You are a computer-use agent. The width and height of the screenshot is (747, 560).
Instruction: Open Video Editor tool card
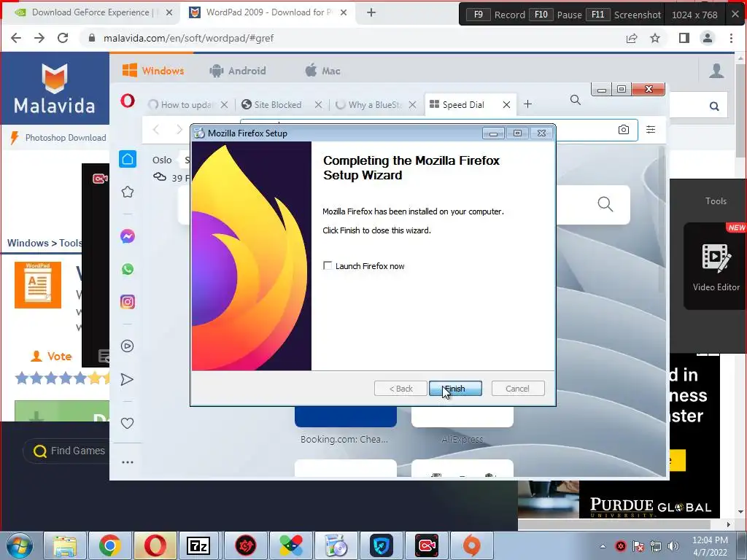[x=715, y=267]
